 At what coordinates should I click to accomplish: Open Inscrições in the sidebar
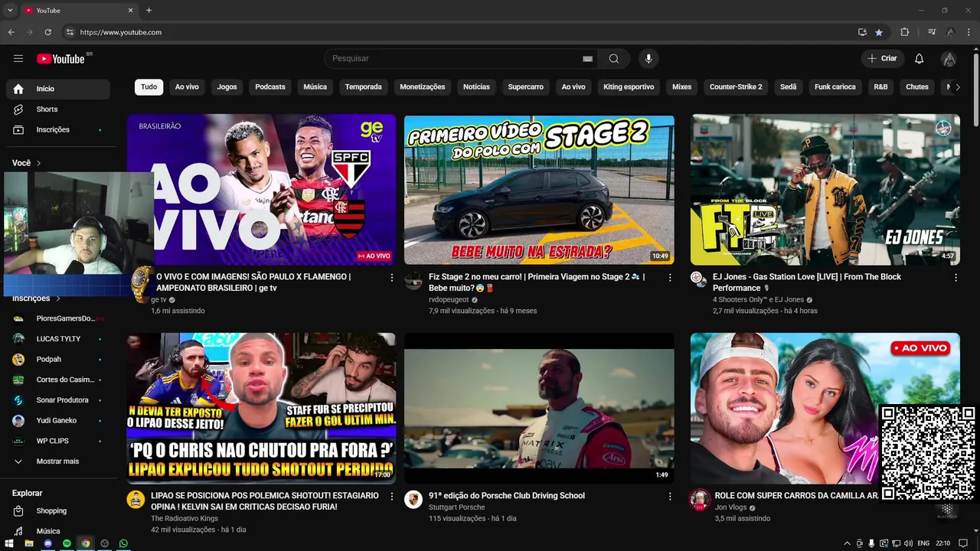click(58, 130)
